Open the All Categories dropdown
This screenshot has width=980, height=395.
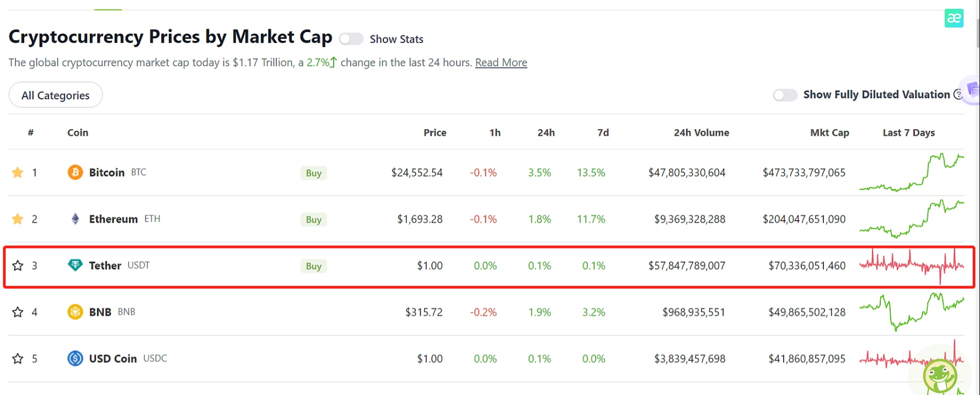click(x=56, y=95)
